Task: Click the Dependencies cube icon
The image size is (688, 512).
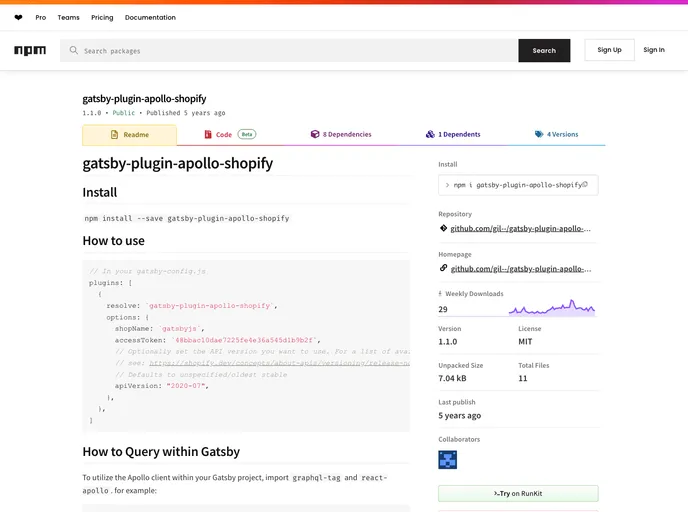Action: pos(315,134)
